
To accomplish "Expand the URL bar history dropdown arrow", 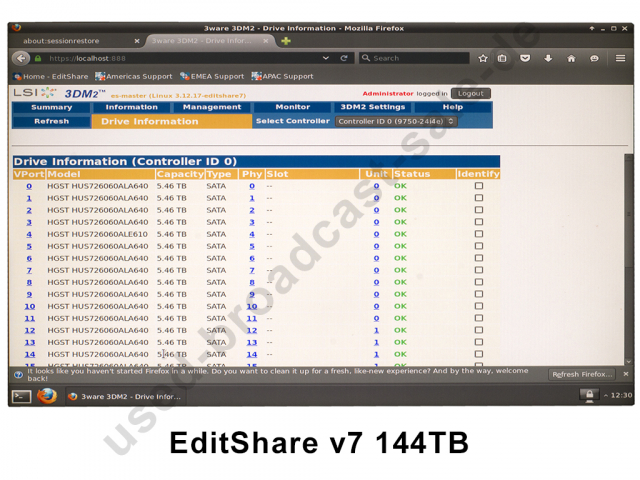I will tap(326, 59).
